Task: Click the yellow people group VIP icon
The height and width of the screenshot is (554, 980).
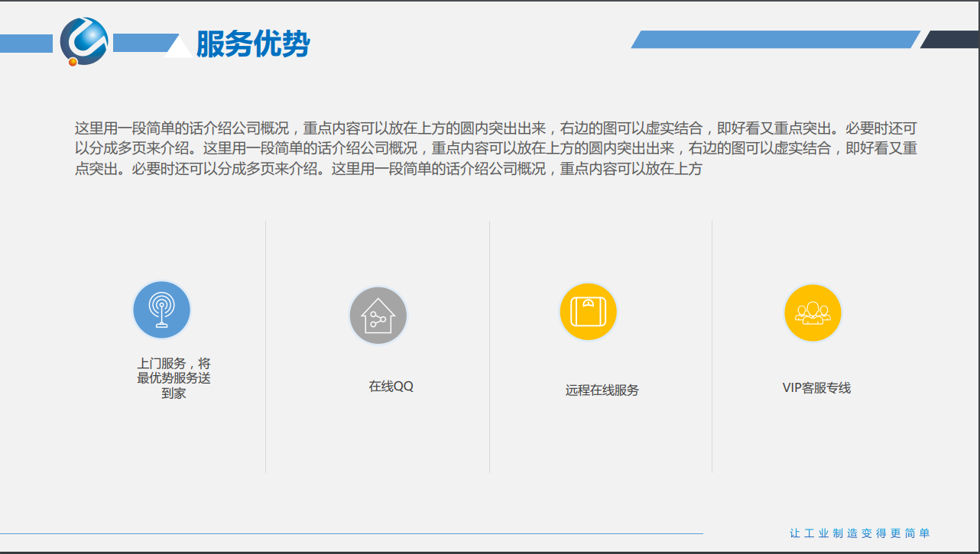Action: click(813, 313)
